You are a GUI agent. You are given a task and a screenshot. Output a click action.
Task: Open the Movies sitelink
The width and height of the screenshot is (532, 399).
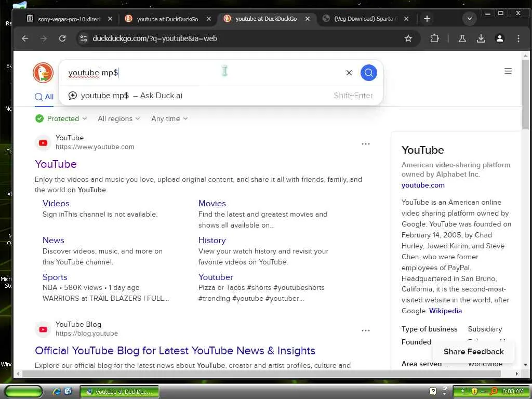coord(212,204)
